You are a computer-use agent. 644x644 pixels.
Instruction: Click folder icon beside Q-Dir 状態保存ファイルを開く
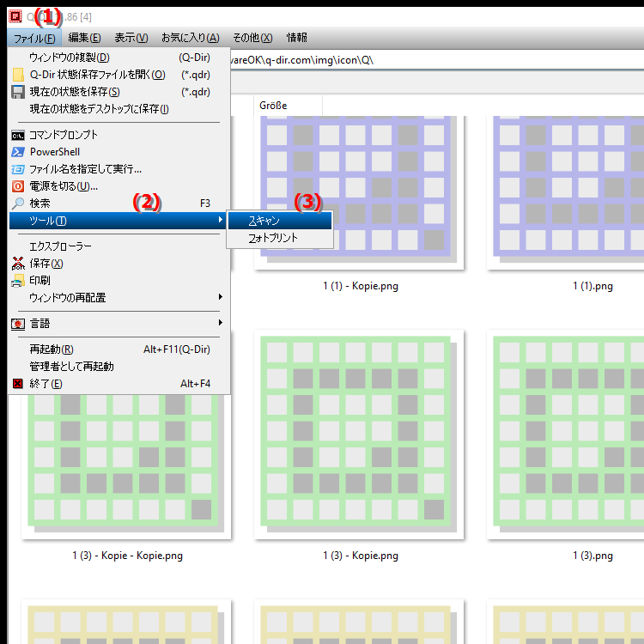pyautogui.click(x=18, y=75)
